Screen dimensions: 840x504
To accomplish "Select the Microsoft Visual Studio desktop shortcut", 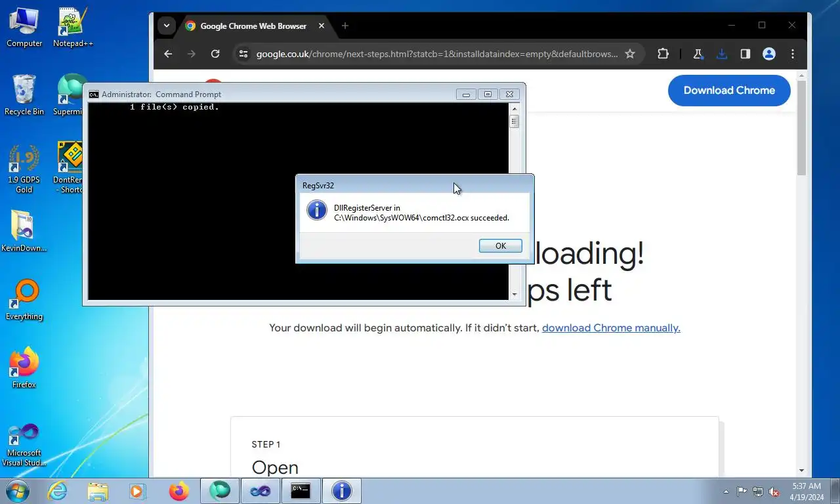I will [x=24, y=444].
